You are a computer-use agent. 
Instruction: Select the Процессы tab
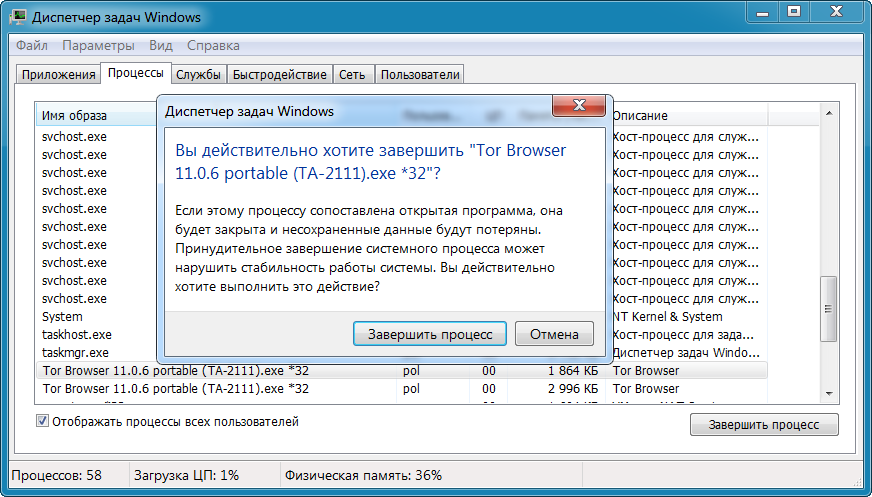136,73
